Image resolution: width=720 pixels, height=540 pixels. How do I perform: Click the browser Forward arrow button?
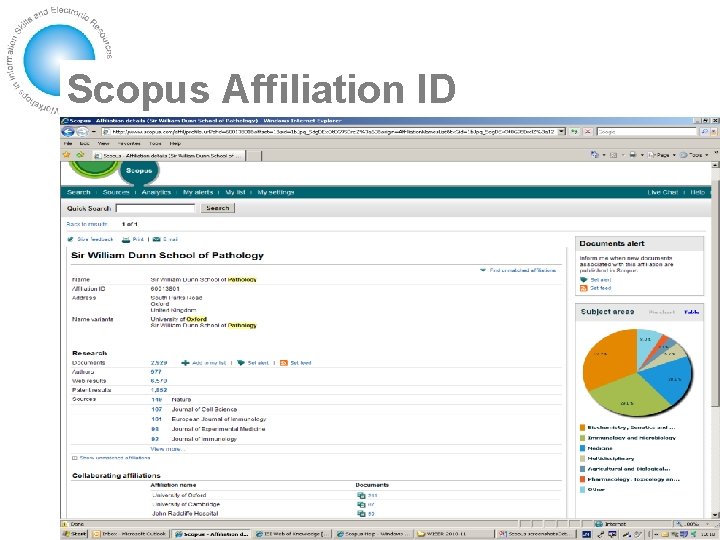(82, 132)
